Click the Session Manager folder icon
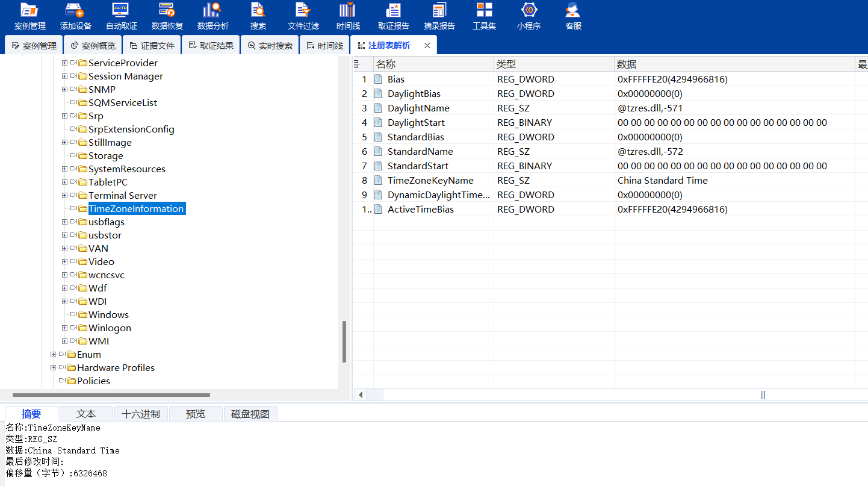The width and height of the screenshot is (868, 486). [82, 76]
